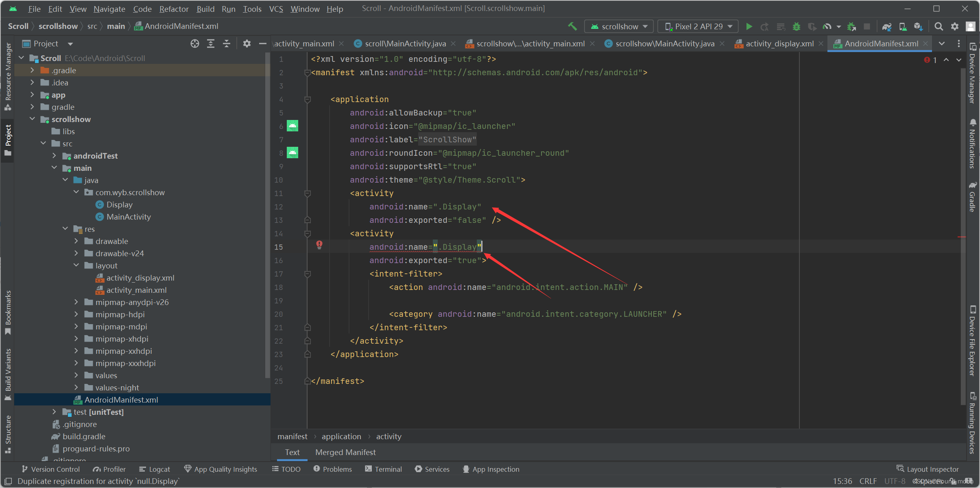
Task: Click the Stop square icon
Action: (867, 26)
